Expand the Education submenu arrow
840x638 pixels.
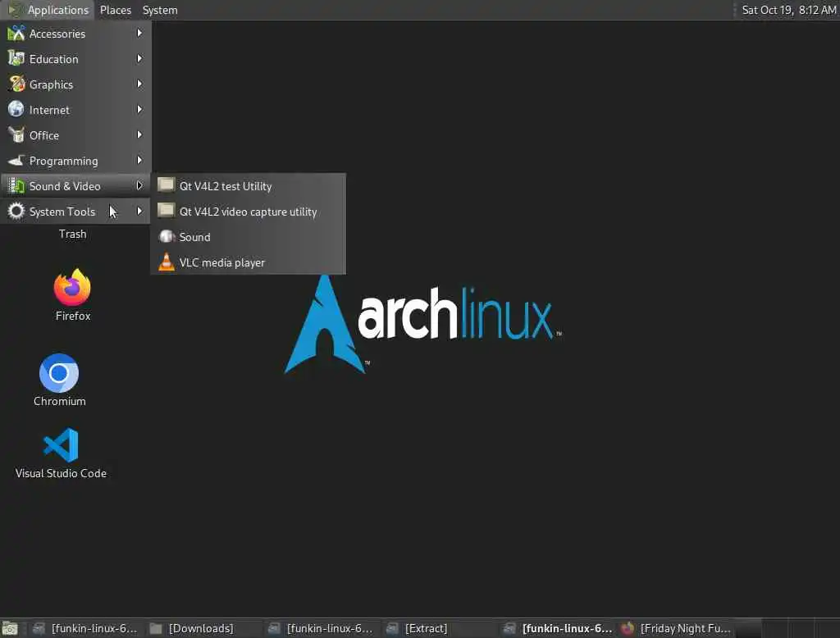(139, 58)
